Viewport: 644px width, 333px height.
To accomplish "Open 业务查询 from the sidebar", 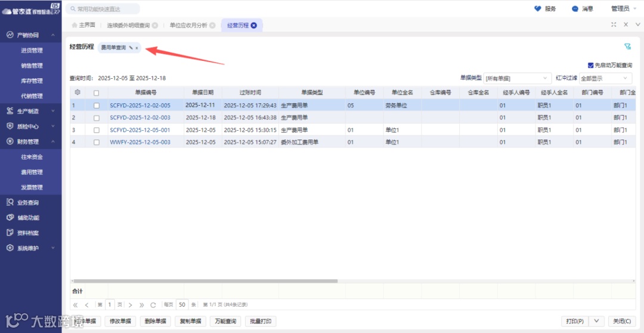I will click(28, 202).
